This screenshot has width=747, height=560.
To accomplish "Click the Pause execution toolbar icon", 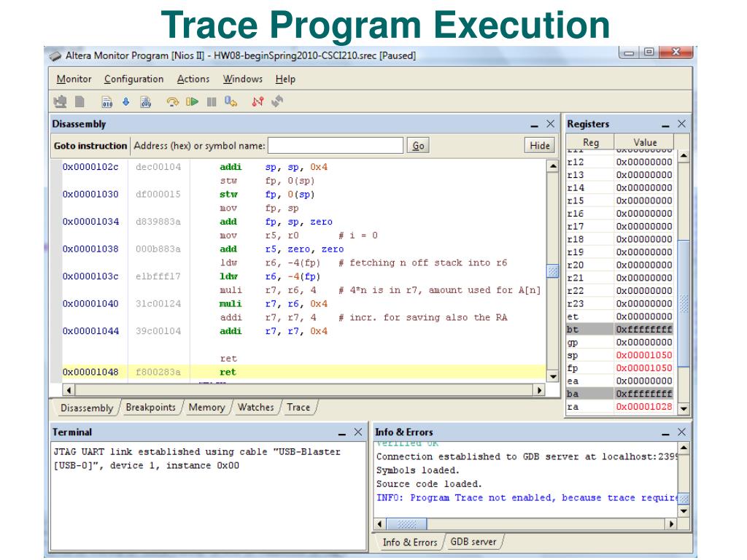I will click(211, 102).
